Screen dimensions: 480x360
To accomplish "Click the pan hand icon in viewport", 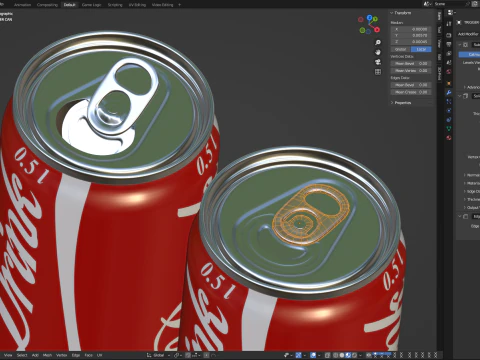I will (x=378, y=52).
